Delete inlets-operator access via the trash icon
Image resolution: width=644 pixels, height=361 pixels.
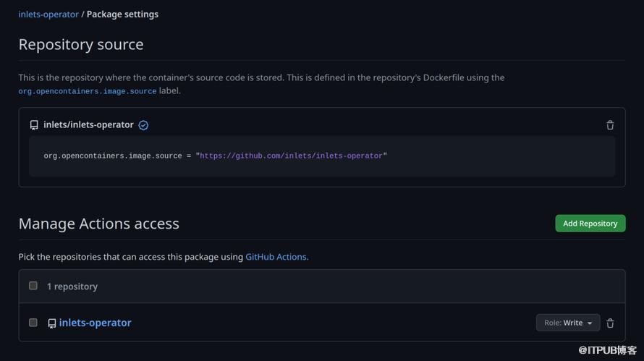pyautogui.click(x=610, y=323)
